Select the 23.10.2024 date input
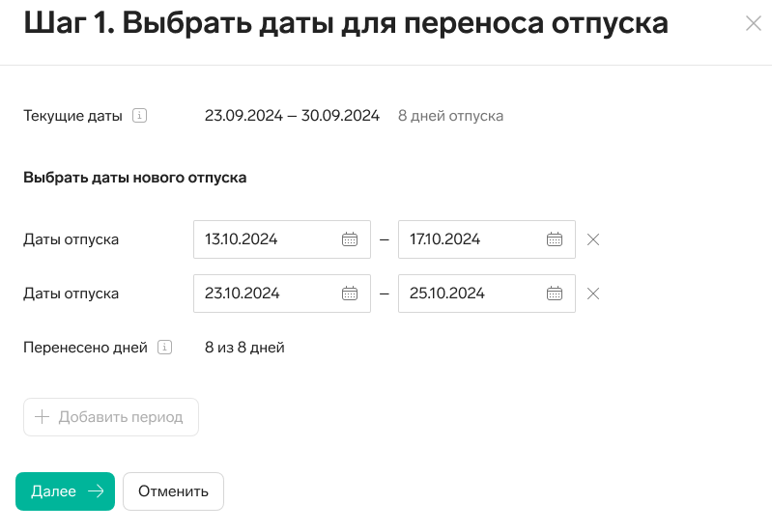The height and width of the screenshot is (532, 772). (266, 294)
